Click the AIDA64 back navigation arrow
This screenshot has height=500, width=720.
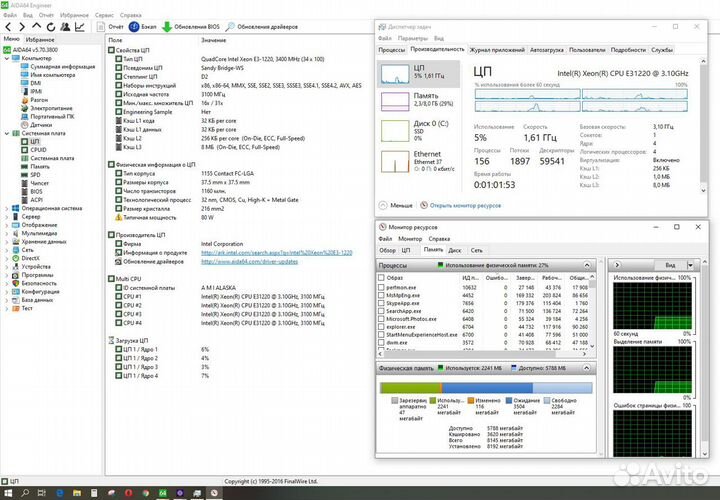pos(8,27)
